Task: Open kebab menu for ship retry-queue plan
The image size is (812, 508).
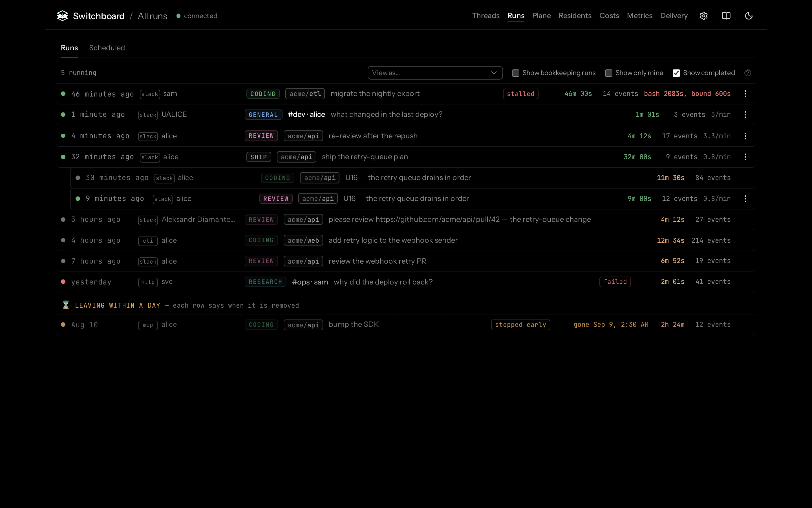Action: click(745, 157)
